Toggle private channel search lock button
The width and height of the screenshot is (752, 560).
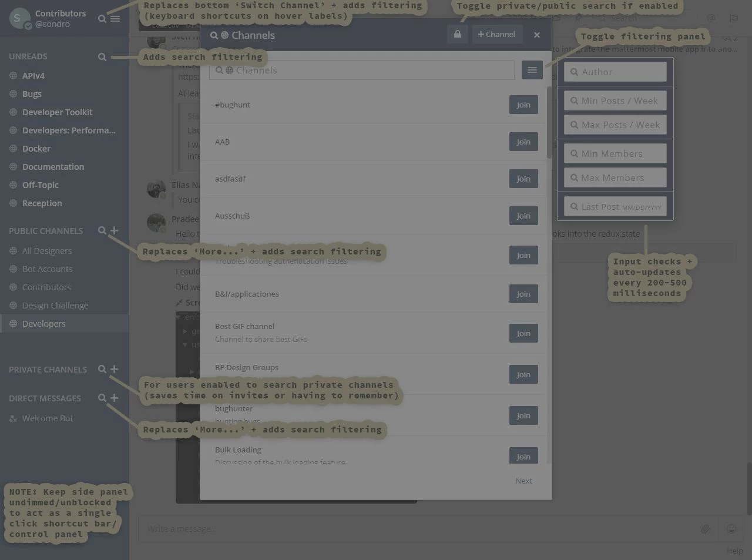[x=458, y=34]
